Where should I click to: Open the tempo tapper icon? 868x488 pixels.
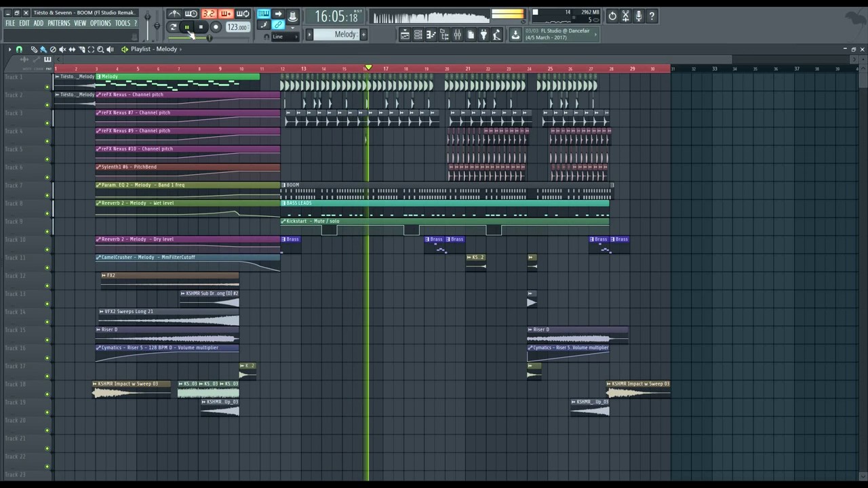point(496,35)
